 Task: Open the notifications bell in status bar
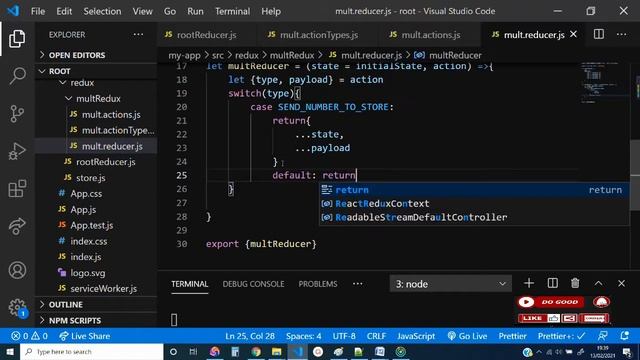(x=624, y=336)
